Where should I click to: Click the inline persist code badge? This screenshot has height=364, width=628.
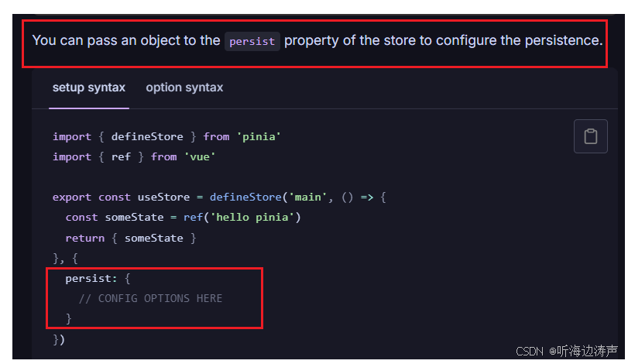pyautogui.click(x=252, y=41)
